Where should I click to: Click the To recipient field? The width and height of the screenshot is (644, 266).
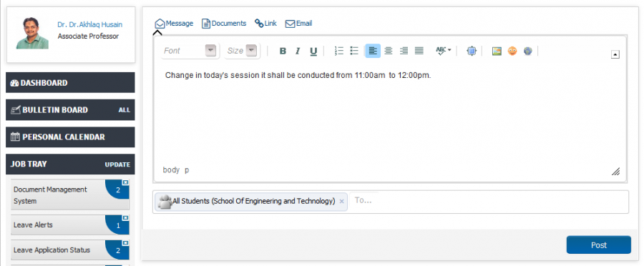tap(489, 201)
